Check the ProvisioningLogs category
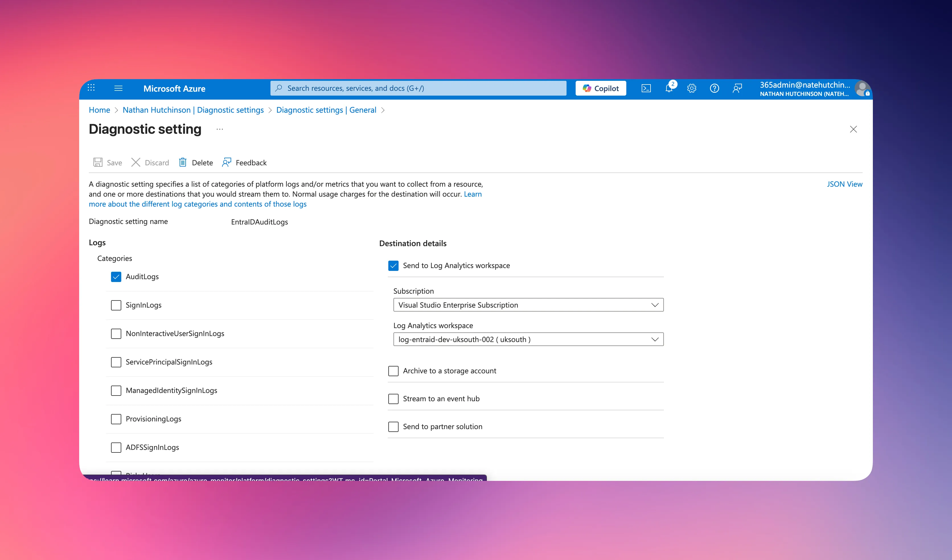952x560 pixels. [116, 419]
